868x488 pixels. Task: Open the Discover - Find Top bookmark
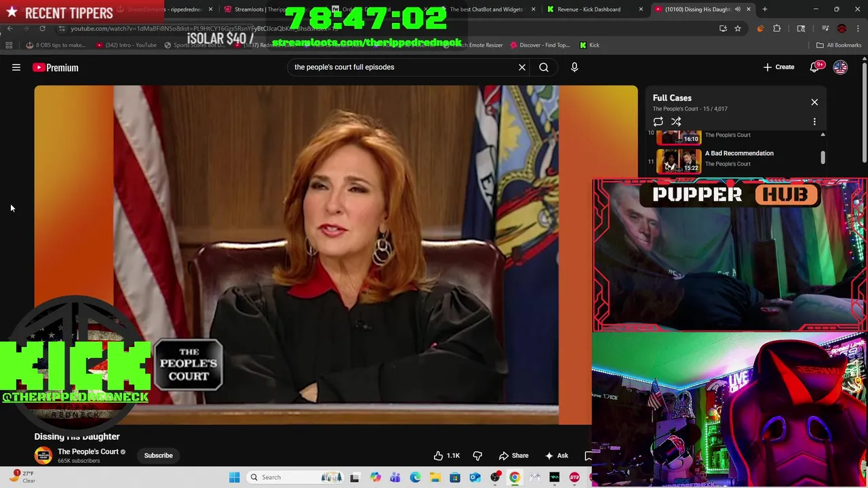pos(539,45)
